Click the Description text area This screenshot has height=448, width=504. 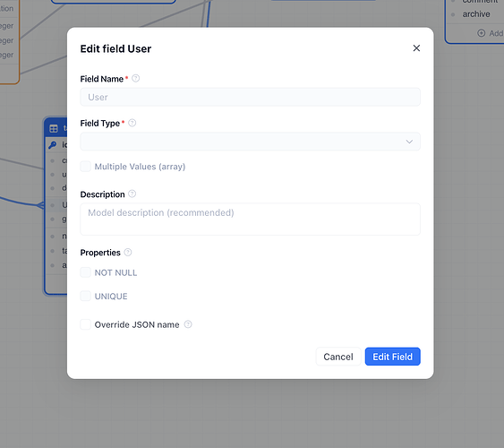(x=250, y=219)
